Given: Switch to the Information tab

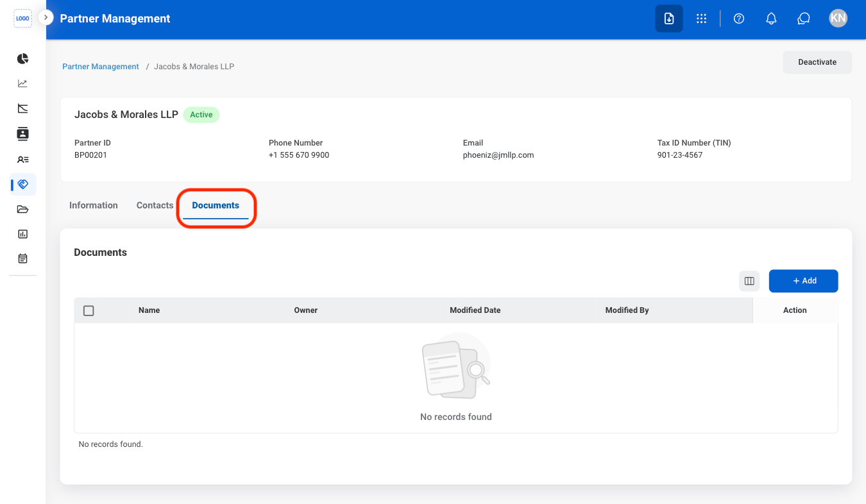Looking at the screenshot, I should [x=94, y=205].
